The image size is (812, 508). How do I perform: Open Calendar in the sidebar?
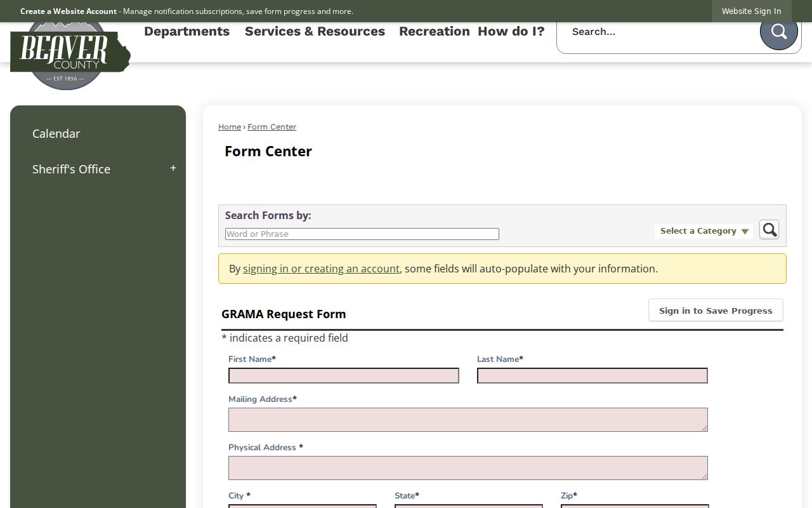[x=56, y=133]
